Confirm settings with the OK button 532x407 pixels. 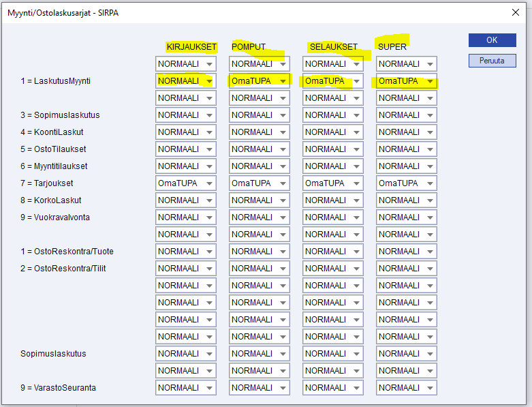coord(492,40)
